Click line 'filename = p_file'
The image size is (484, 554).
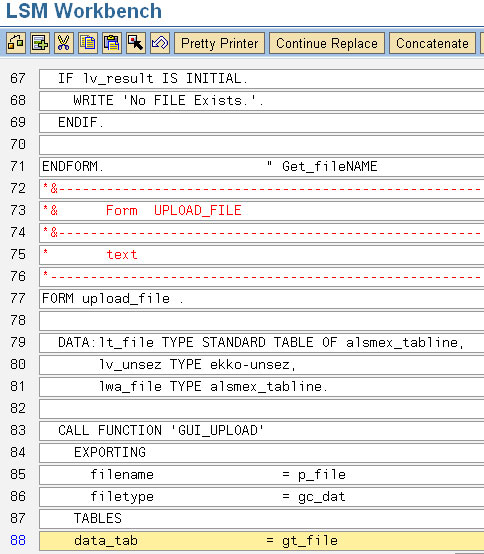pos(261,475)
